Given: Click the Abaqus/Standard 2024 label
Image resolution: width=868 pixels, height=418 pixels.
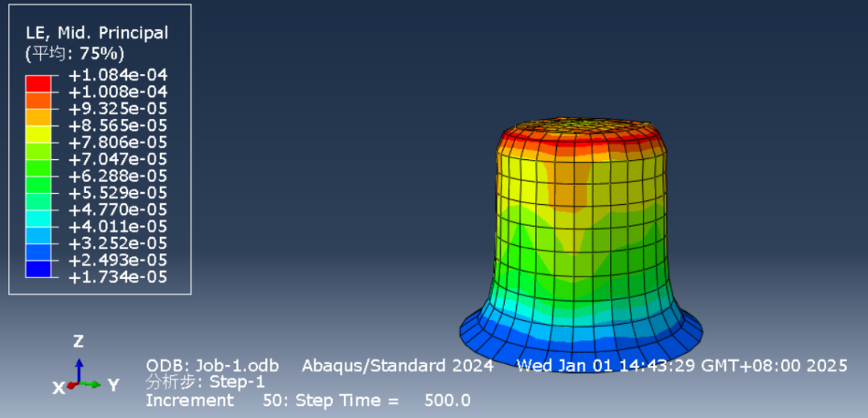Looking at the screenshot, I should coord(397,366).
